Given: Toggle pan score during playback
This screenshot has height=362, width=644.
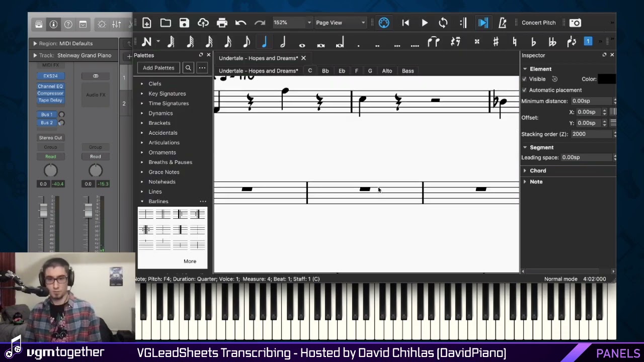Looking at the screenshot, I should click(483, 23).
